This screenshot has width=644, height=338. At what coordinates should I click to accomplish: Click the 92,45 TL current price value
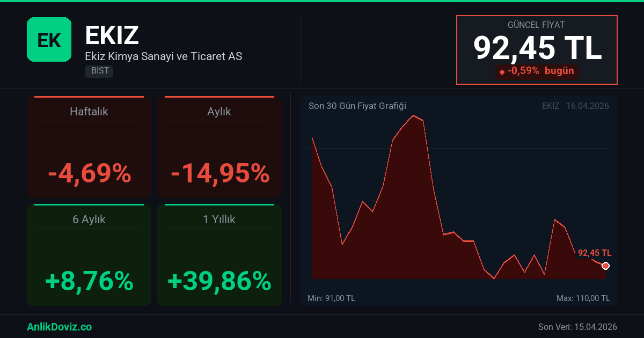[x=537, y=48]
